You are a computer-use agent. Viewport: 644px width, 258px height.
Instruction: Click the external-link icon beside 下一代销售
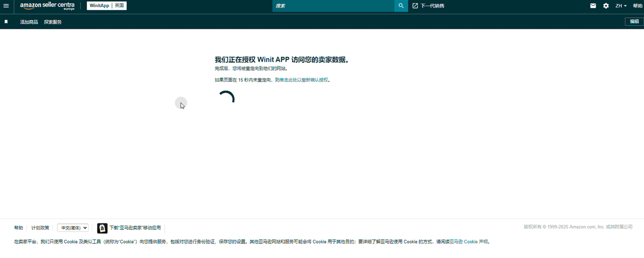pos(415,6)
